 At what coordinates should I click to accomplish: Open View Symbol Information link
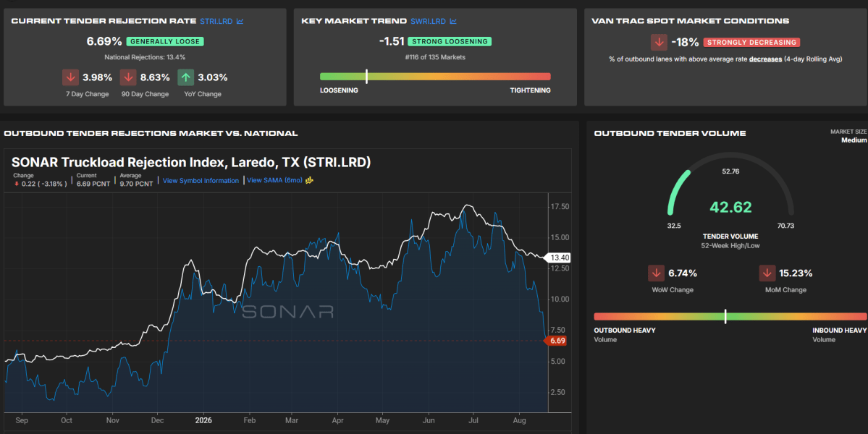pos(201,180)
